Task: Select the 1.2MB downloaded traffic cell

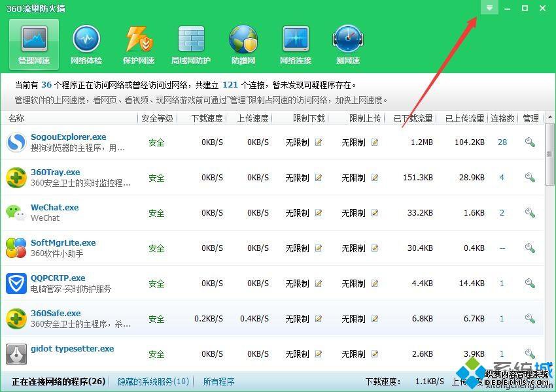Action: 422,142
